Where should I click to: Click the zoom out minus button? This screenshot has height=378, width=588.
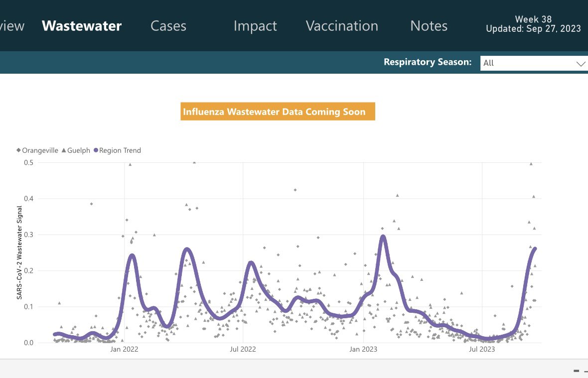pyautogui.click(x=577, y=371)
